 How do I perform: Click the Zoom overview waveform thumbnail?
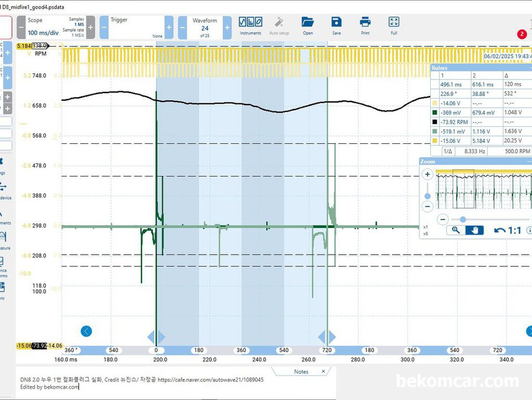(x=484, y=189)
